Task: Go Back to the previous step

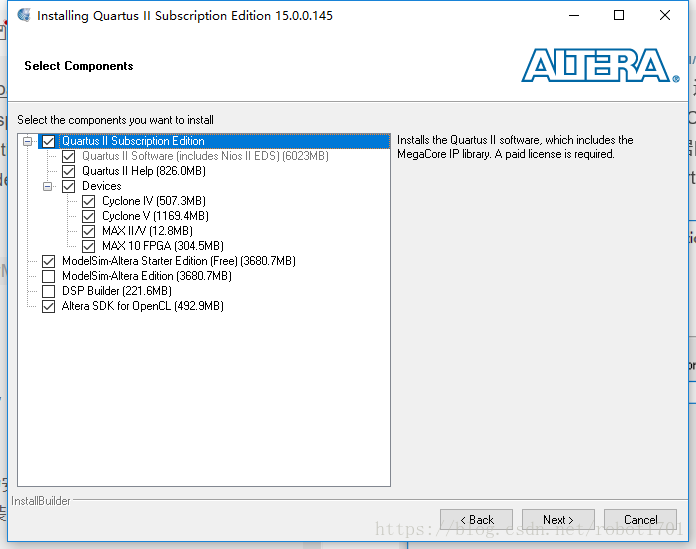Action: tap(476, 519)
